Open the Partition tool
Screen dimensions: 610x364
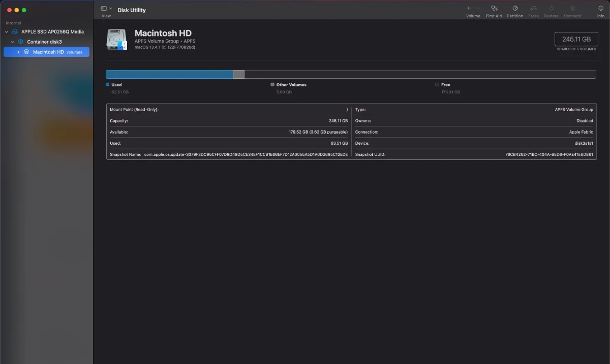click(x=515, y=9)
